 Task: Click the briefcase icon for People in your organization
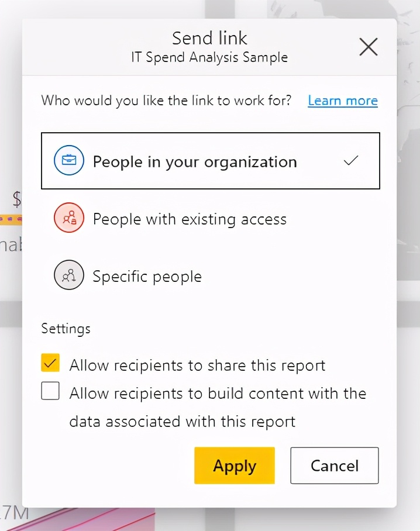click(69, 161)
